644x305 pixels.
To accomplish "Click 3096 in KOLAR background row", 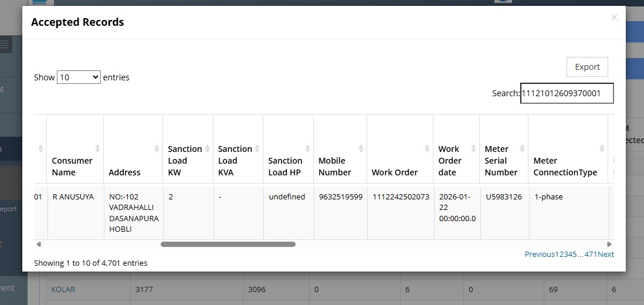I will pyautogui.click(x=257, y=289).
